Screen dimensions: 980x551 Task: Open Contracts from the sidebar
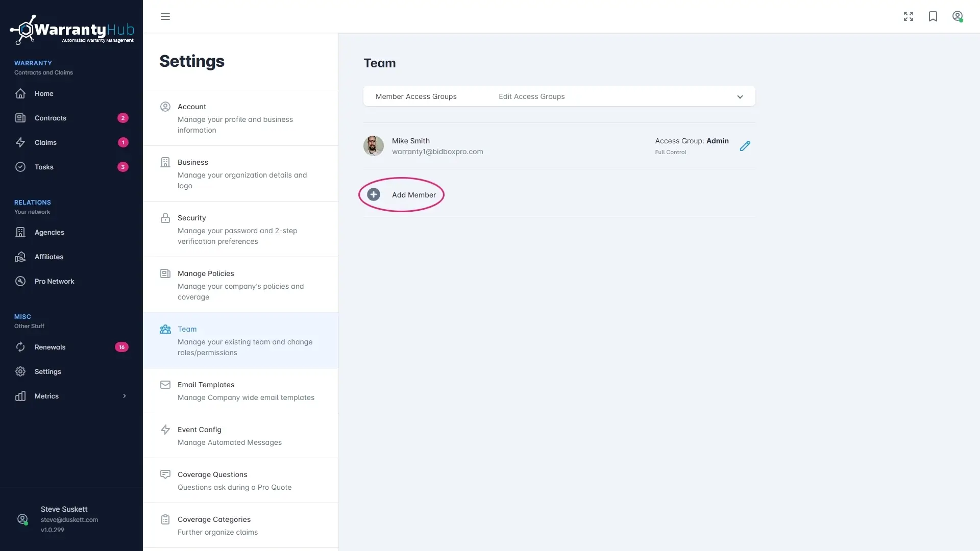click(51, 118)
